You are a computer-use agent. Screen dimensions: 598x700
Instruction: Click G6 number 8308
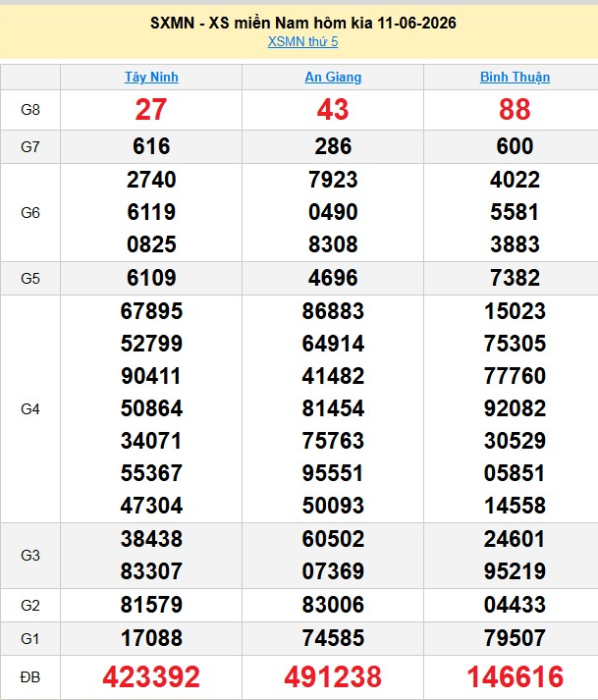(x=333, y=244)
